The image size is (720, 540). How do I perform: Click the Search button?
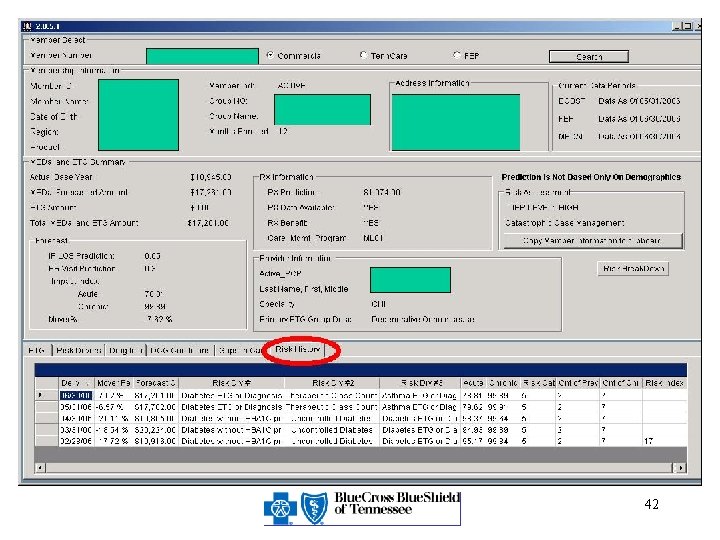pyautogui.click(x=589, y=56)
